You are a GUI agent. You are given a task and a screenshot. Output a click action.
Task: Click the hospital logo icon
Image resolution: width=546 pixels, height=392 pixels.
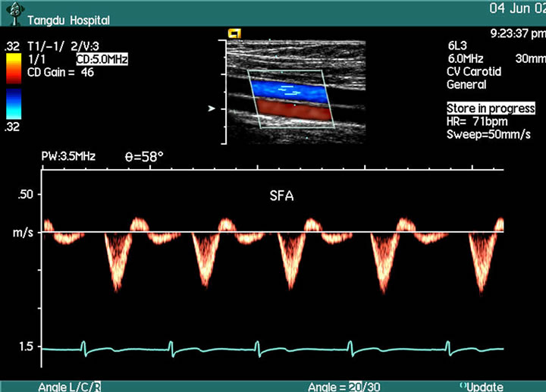tap(14, 11)
